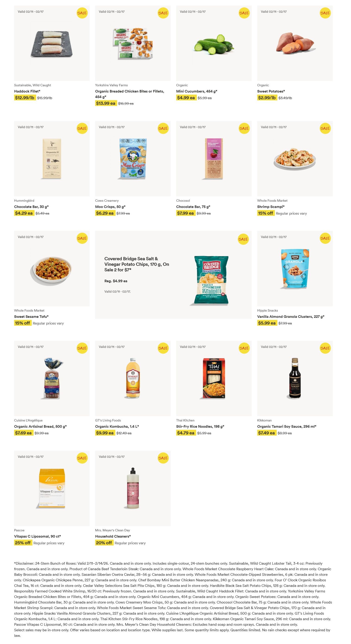Open the Organic Artisinal Bread product title
Image resolution: width=351 pixels, height=644 pixels.
pos(40,427)
